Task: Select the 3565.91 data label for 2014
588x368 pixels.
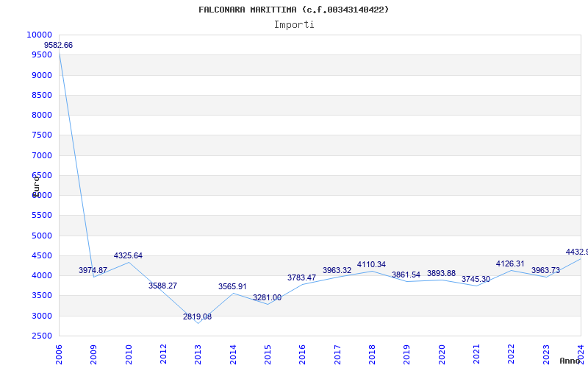Action: coord(232,286)
